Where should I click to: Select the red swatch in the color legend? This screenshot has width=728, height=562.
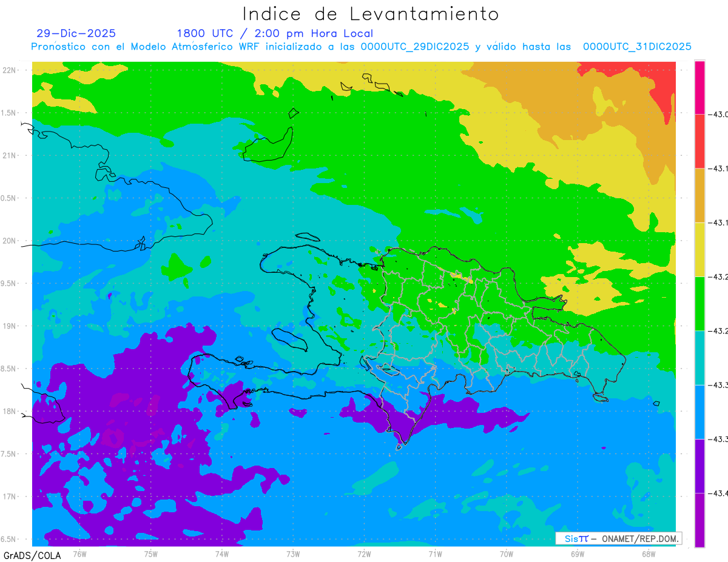[699, 141]
